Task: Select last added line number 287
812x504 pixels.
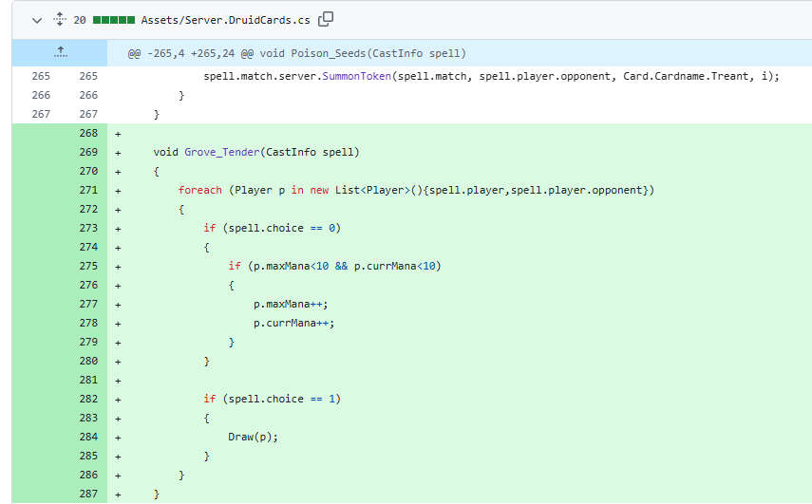Action: [88, 494]
